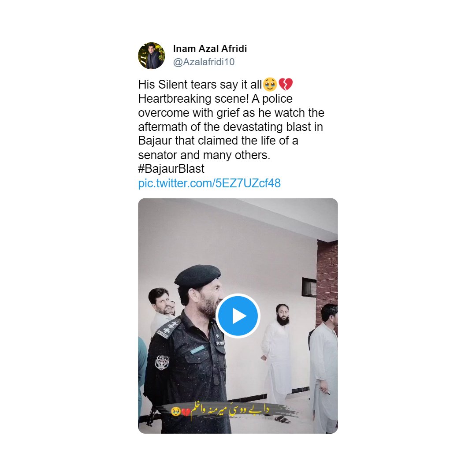The height and width of the screenshot is (476, 476).
Task: Click the 'His Silent tears' opening line
Action: tap(200, 85)
